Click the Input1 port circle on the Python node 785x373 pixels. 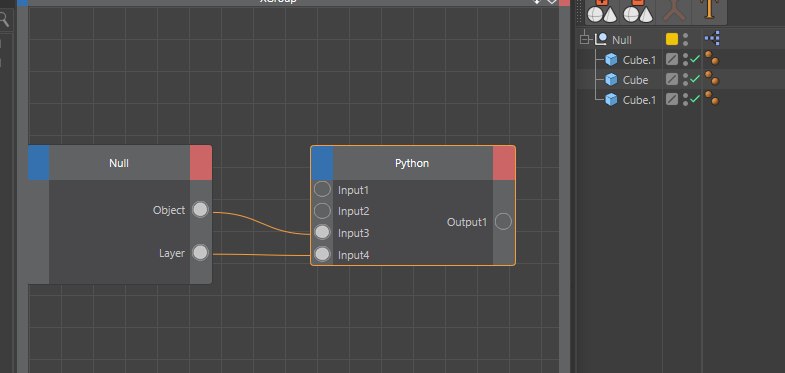click(x=322, y=189)
